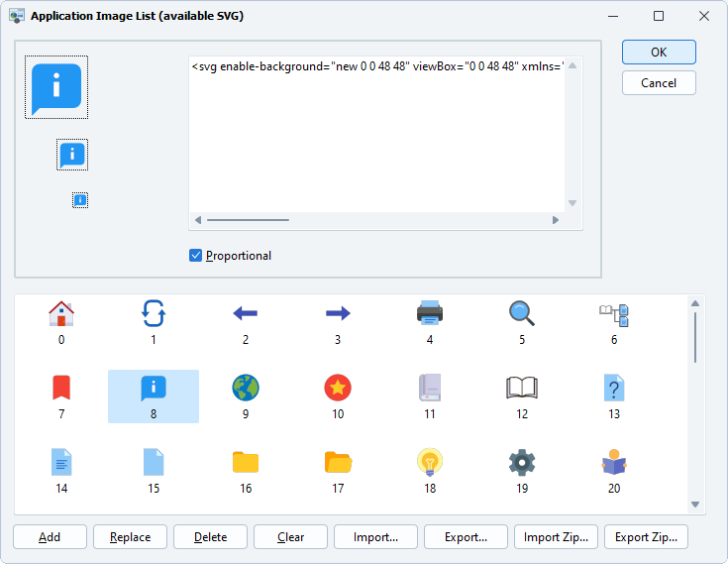Click the icon list scroll down arrow
The height and width of the screenshot is (564, 728).
[x=695, y=505]
